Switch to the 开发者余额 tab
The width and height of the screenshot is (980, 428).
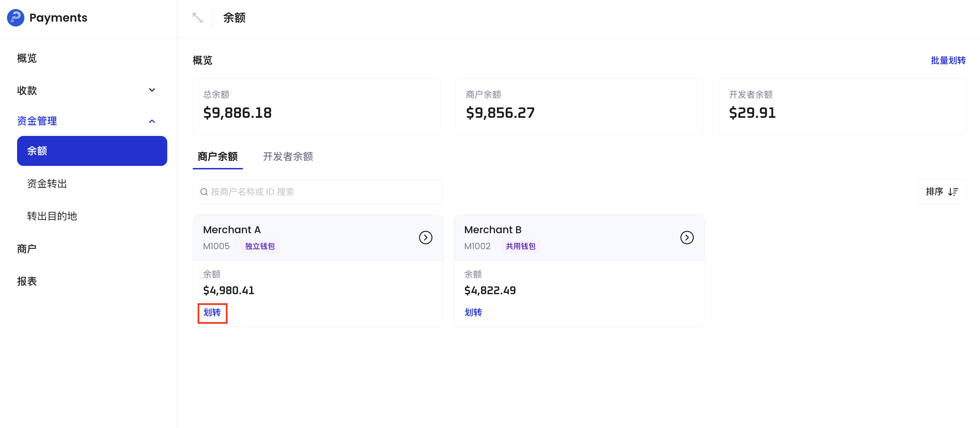pyautogui.click(x=288, y=157)
